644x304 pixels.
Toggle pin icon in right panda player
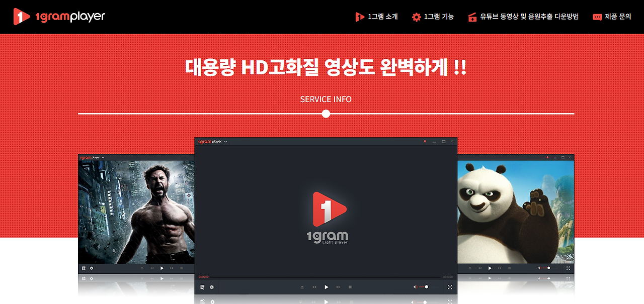[x=548, y=157]
